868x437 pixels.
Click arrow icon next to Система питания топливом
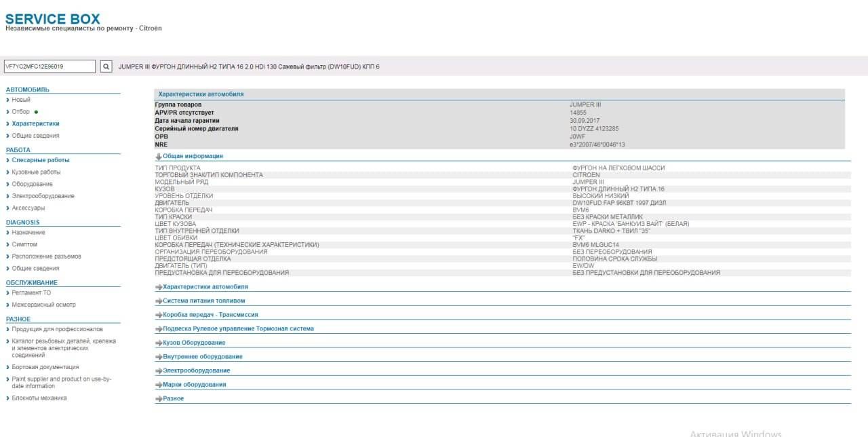coord(159,301)
